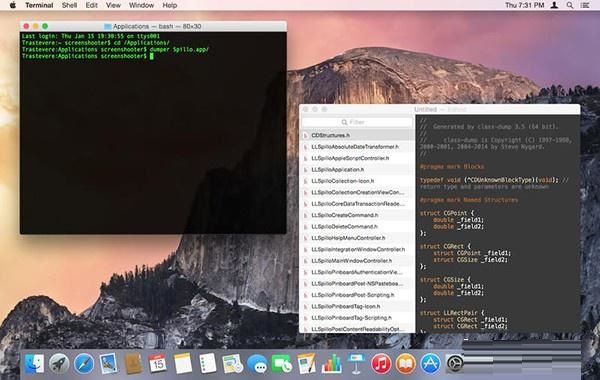This screenshot has height=380, width=600.
Task: Click into the Filter search field
Action: pyautogui.click(x=357, y=122)
